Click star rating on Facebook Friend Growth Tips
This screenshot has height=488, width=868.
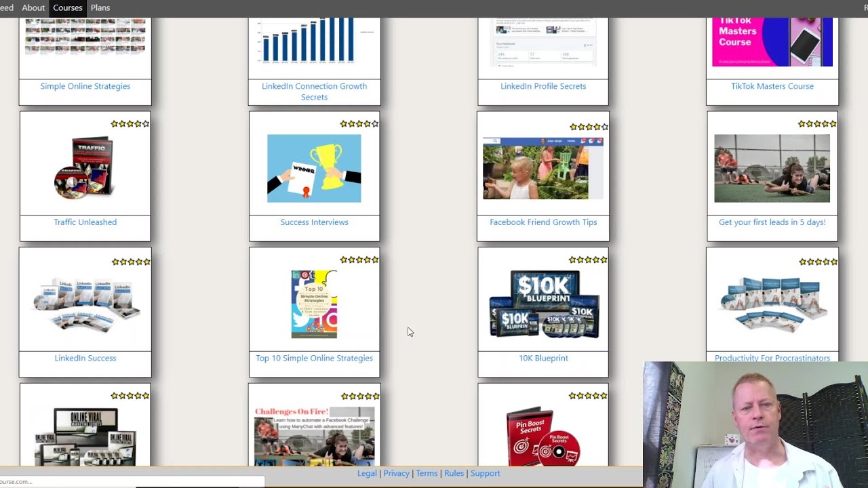[x=589, y=127]
